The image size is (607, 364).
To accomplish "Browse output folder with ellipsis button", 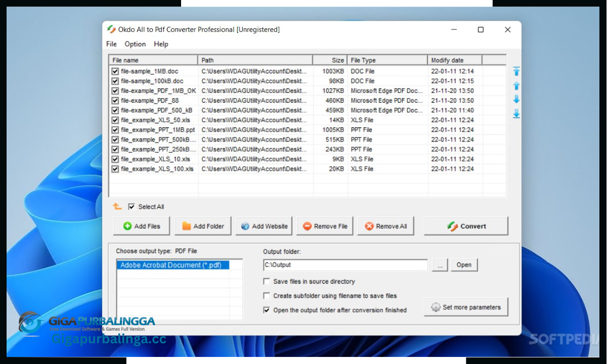I will (x=440, y=265).
